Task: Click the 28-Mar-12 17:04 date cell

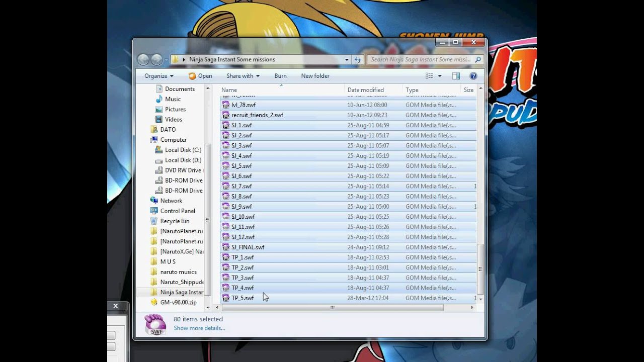Action: coord(368,298)
